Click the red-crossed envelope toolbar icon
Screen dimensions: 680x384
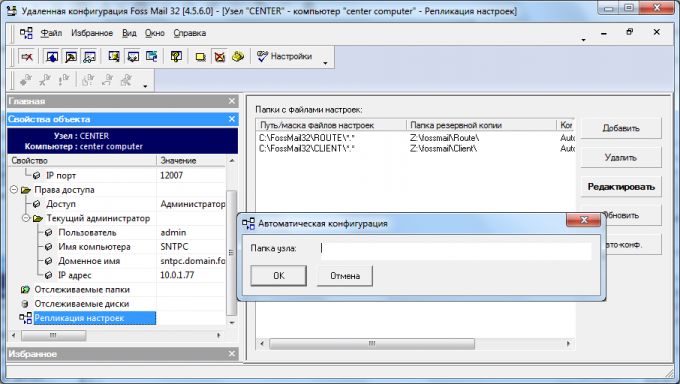pos(220,57)
